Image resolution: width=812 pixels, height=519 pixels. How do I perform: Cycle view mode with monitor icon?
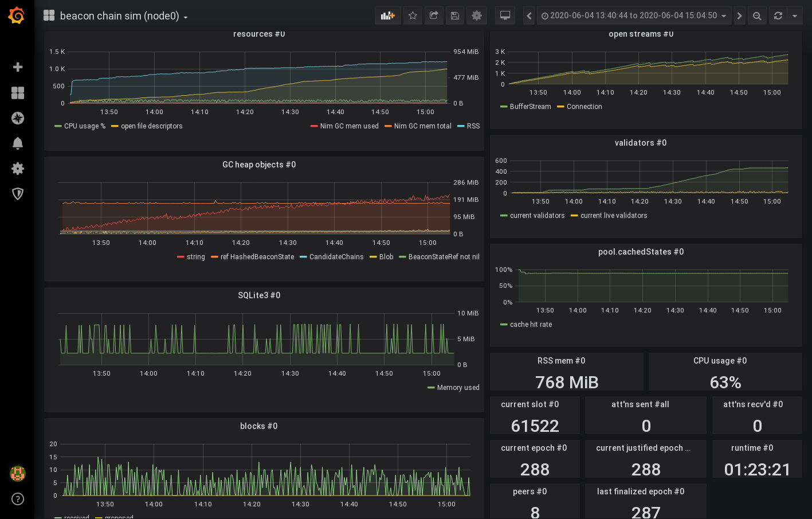(505, 15)
